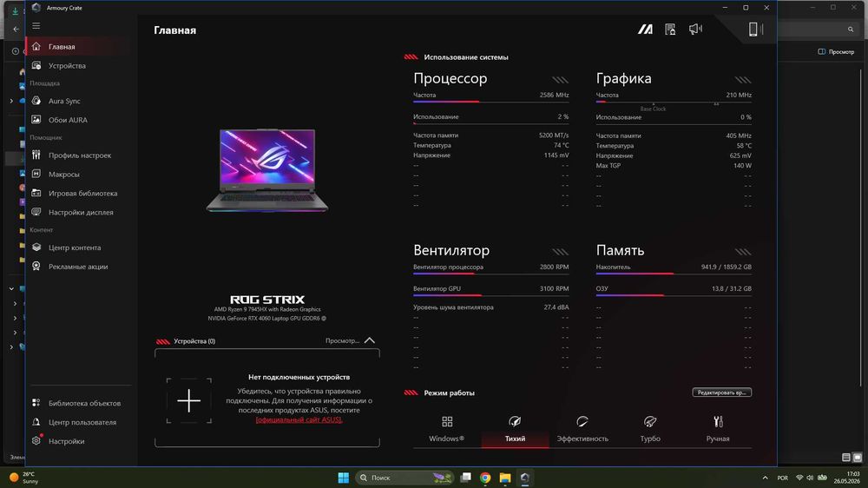Select Windows® operating mode
This screenshot has height=488, width=868.
(447, 429)
